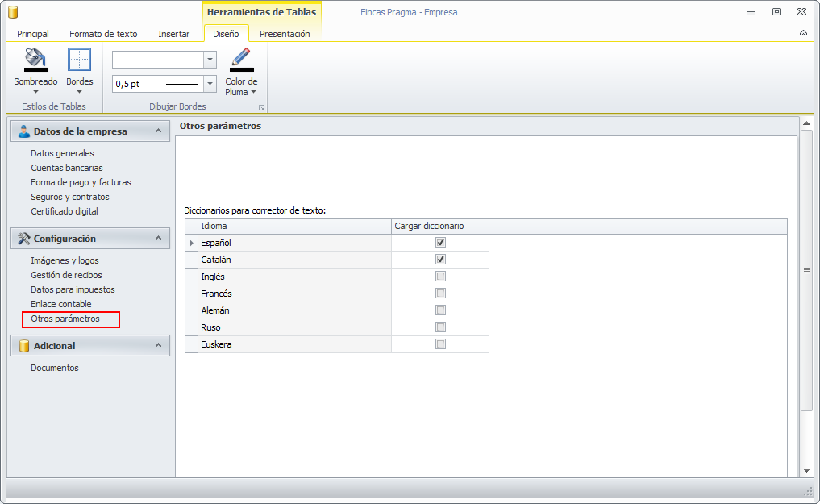Click the Color de Pluma color bar
Image resolution: width=820 pixels, height=504 pixels.
pyautogui.click(x=241, y=70)
